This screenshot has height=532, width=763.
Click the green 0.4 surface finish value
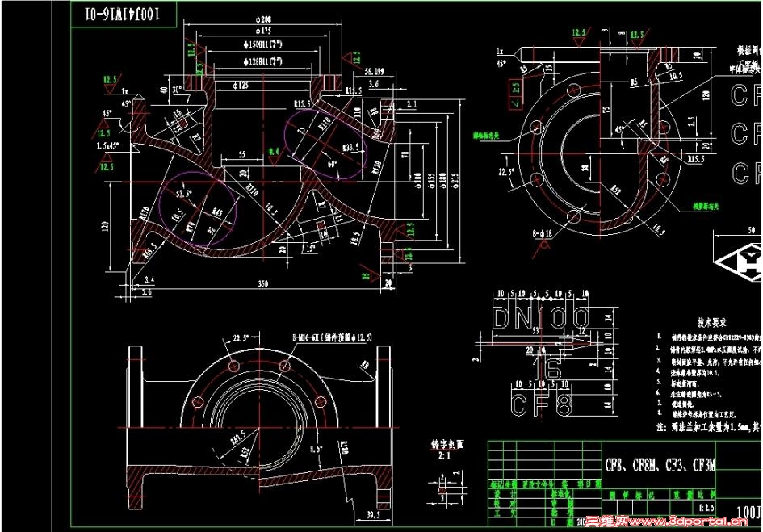[x=274, y=152]
